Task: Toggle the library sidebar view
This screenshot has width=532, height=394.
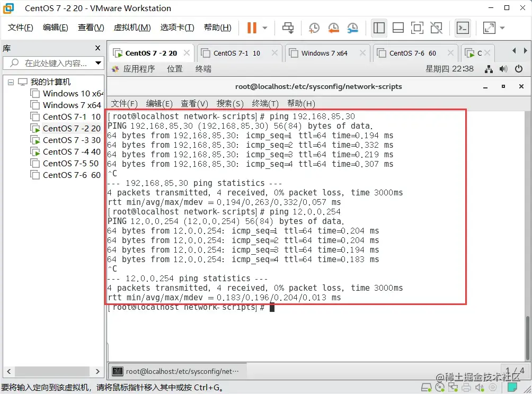Action: coord(379,28)
